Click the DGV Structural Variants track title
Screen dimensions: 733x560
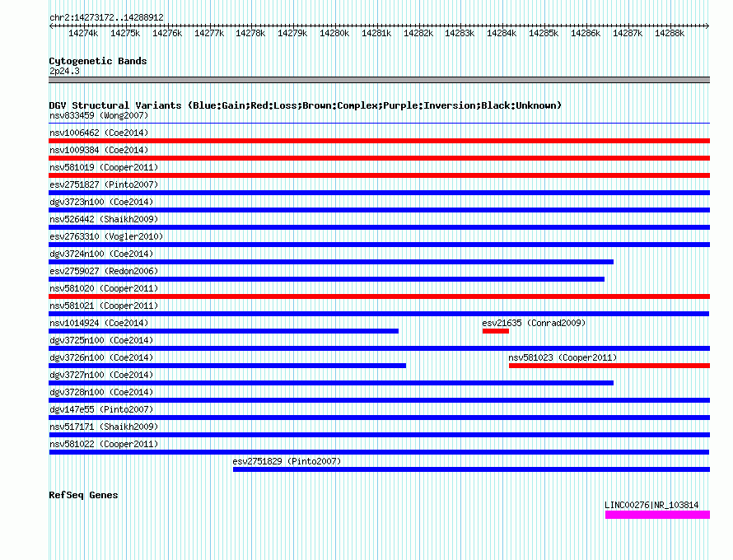[x=306, y=105]
